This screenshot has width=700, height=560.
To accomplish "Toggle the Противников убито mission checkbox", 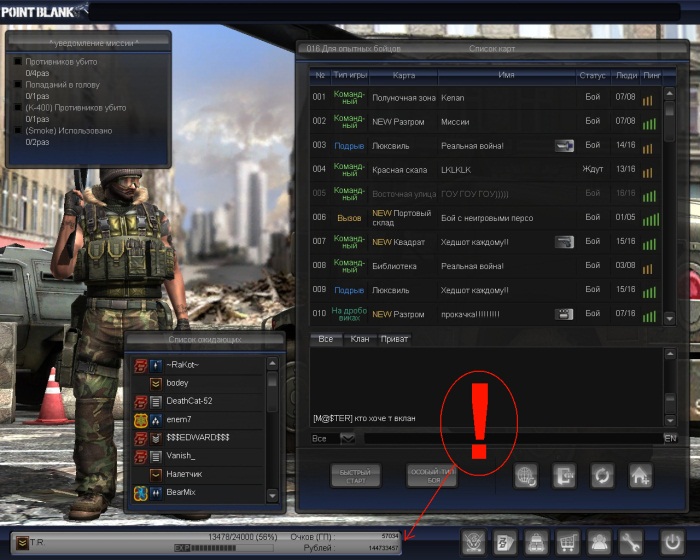I will coord(18,61).
